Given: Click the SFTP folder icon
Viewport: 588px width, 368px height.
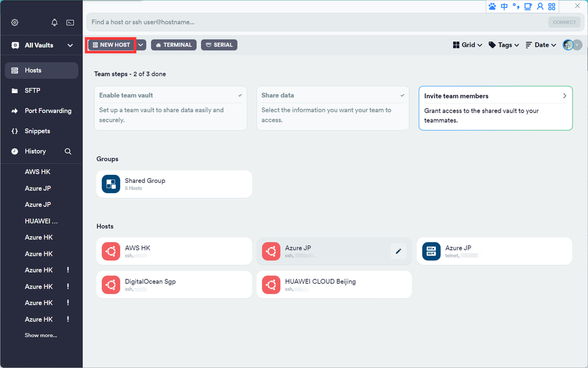Looking at the screenshot, I should [14, 91].
